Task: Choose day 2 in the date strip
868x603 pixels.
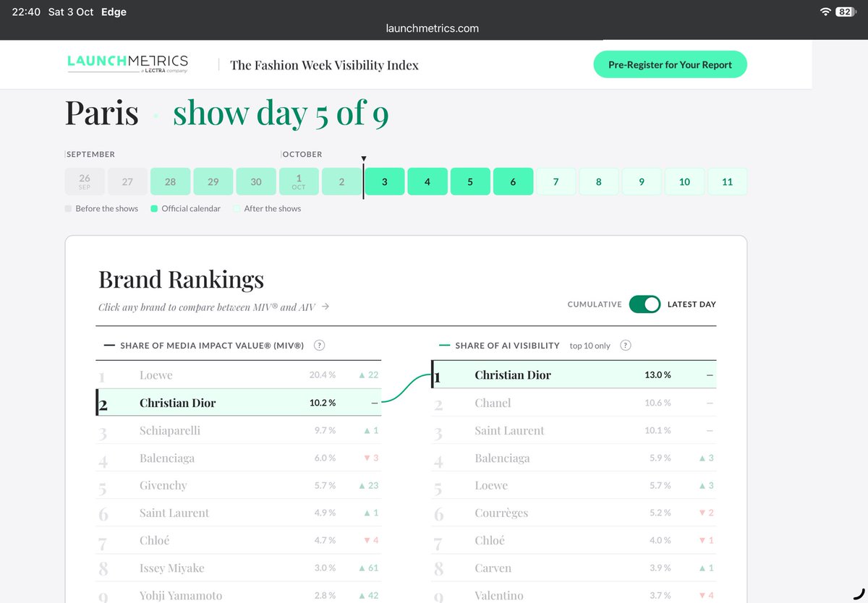Action: [x=341, y=181]
